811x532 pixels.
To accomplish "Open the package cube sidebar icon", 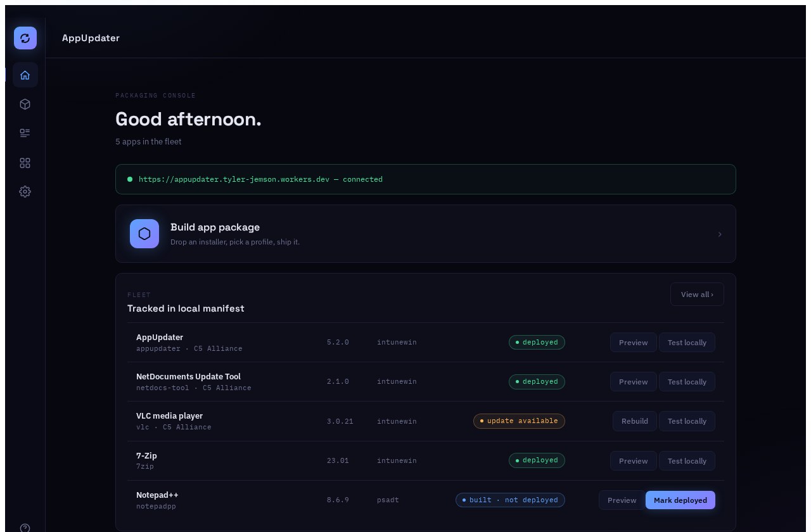I will [25, 104].
